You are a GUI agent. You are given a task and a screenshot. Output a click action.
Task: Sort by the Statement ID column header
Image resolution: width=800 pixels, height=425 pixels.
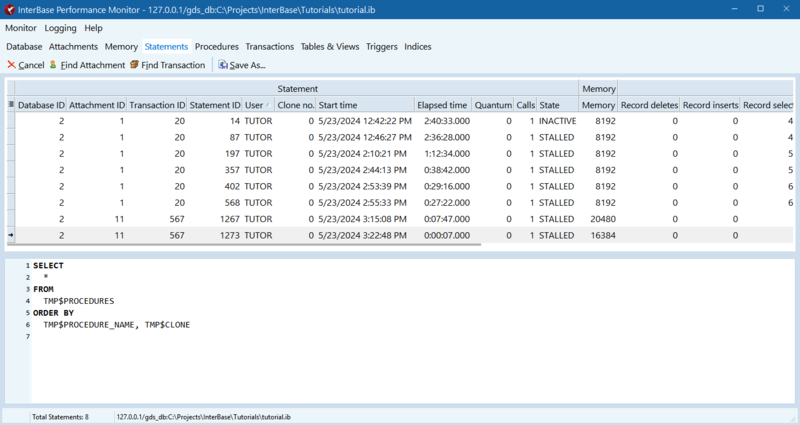point(215,105)
